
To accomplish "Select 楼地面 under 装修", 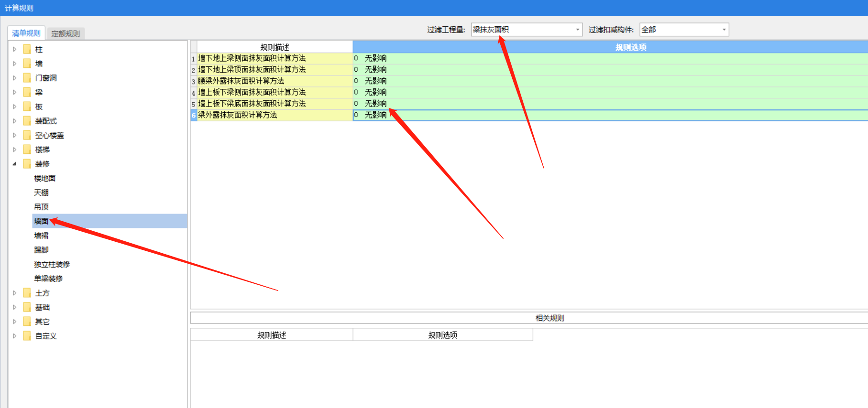I will (x=44, y=178).
